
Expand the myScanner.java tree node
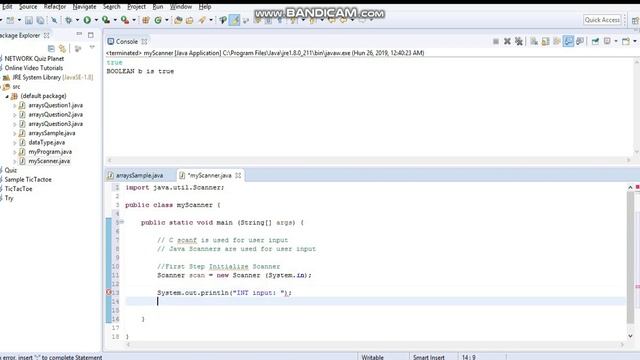15,162
